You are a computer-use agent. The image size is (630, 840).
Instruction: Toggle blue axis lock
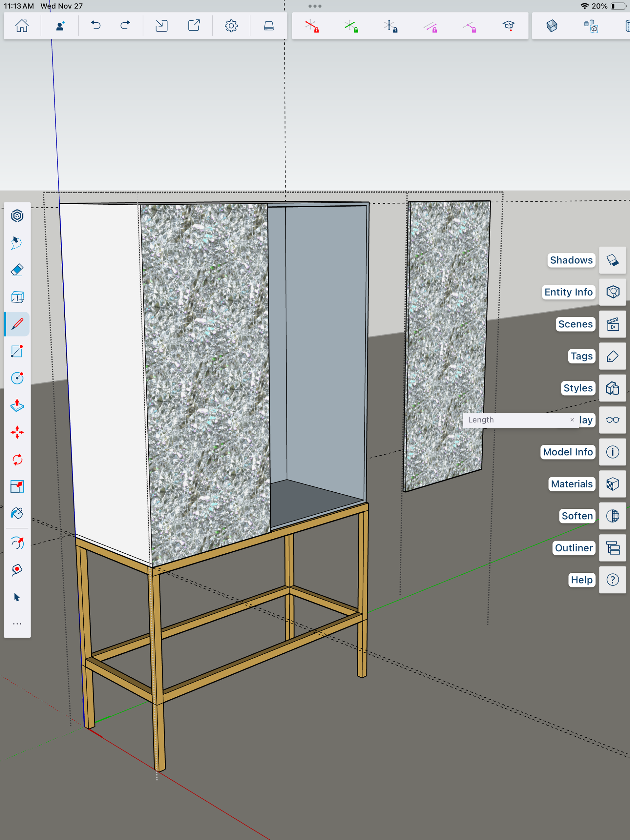point(390,26)
